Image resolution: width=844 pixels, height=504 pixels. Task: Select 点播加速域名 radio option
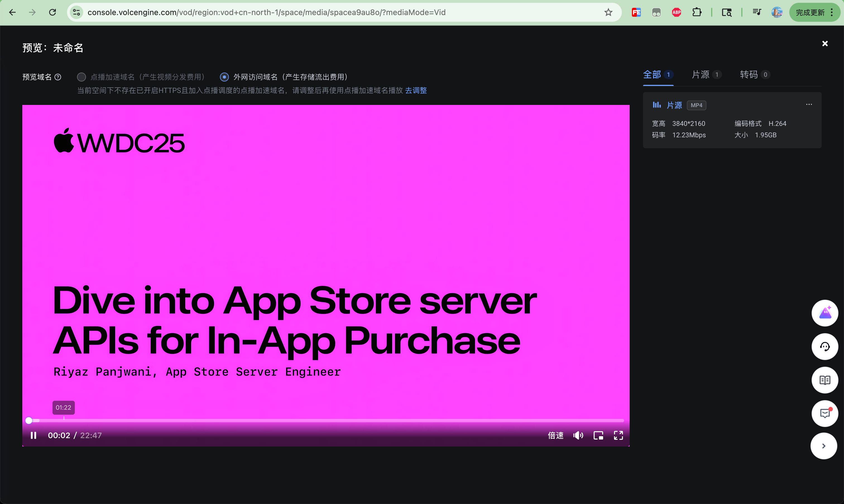click(81, 77)
